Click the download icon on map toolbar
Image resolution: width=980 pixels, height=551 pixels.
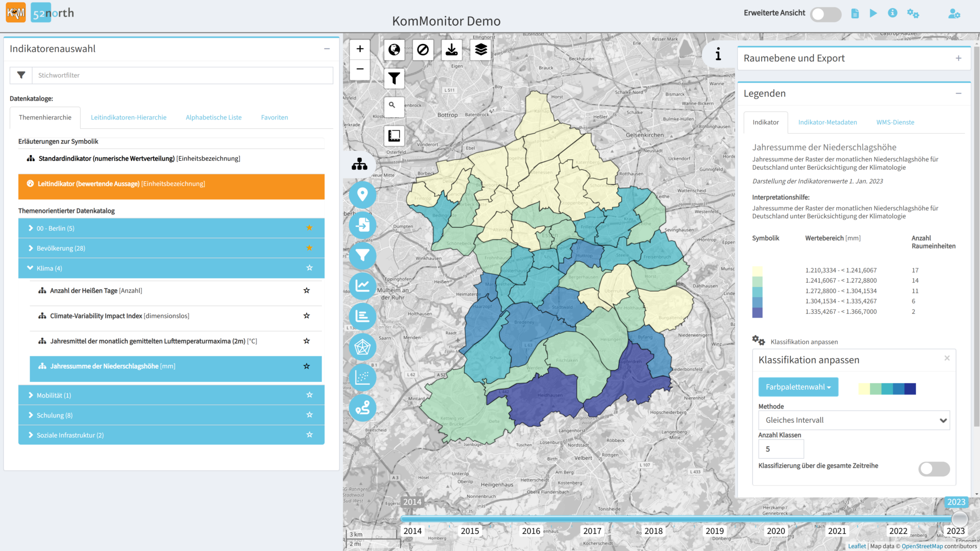452,50
